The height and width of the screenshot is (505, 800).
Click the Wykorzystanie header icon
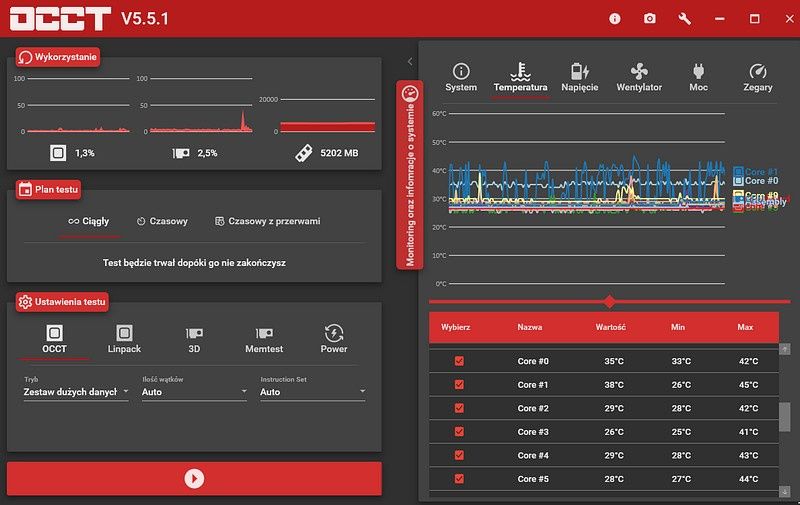click(26, 57)
